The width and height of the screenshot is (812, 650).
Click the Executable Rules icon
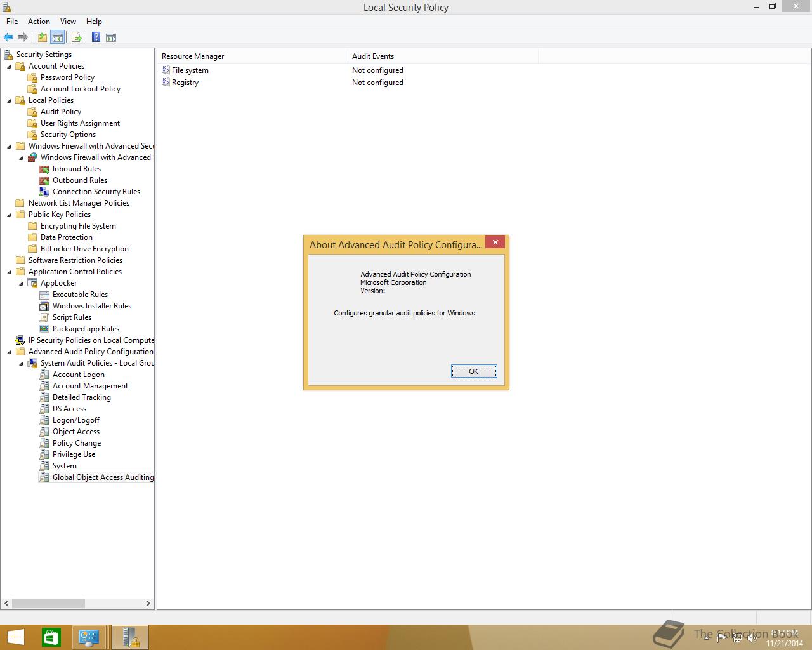click(x=44, y=295)
